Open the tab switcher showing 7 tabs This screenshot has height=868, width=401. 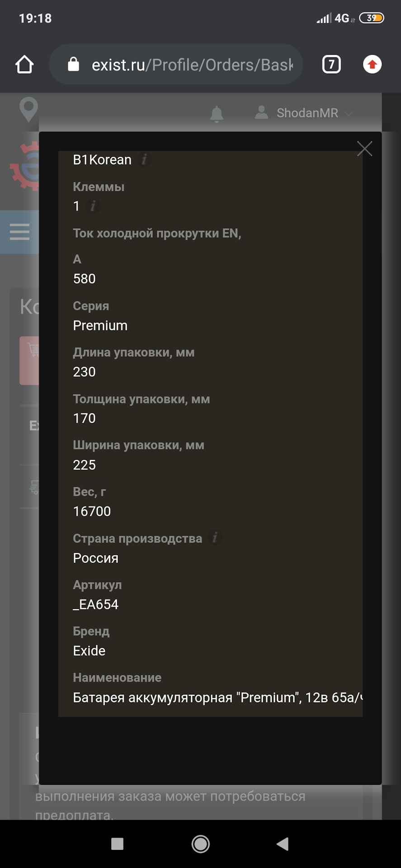pyautogui.click(x=331, y=65)
